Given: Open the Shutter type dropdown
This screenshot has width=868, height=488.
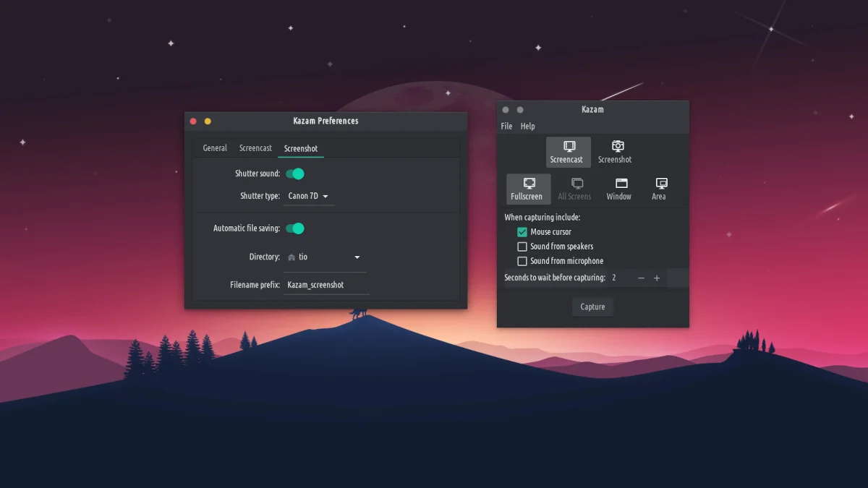Looking at the screenshot, I should point(309,196).
